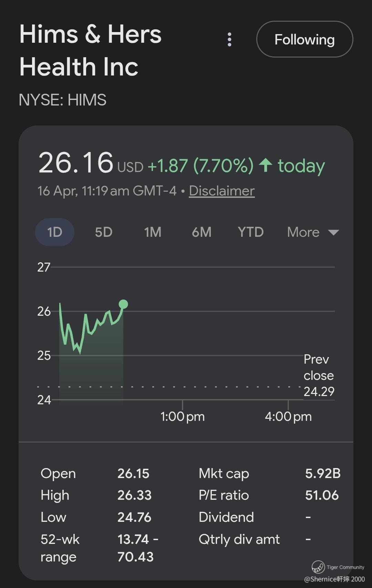Switch chart to 6M range
The image size is (372, 588).
point(201,232)
